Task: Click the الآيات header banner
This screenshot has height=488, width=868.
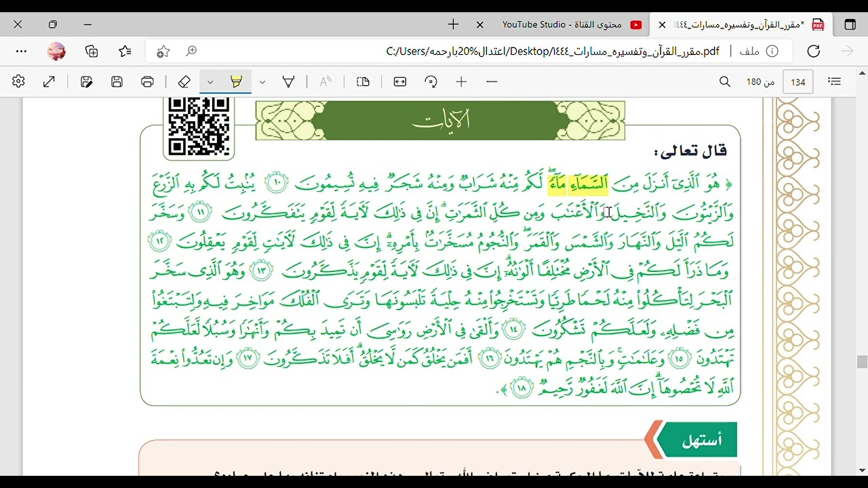Action: (x=440, y=121)
